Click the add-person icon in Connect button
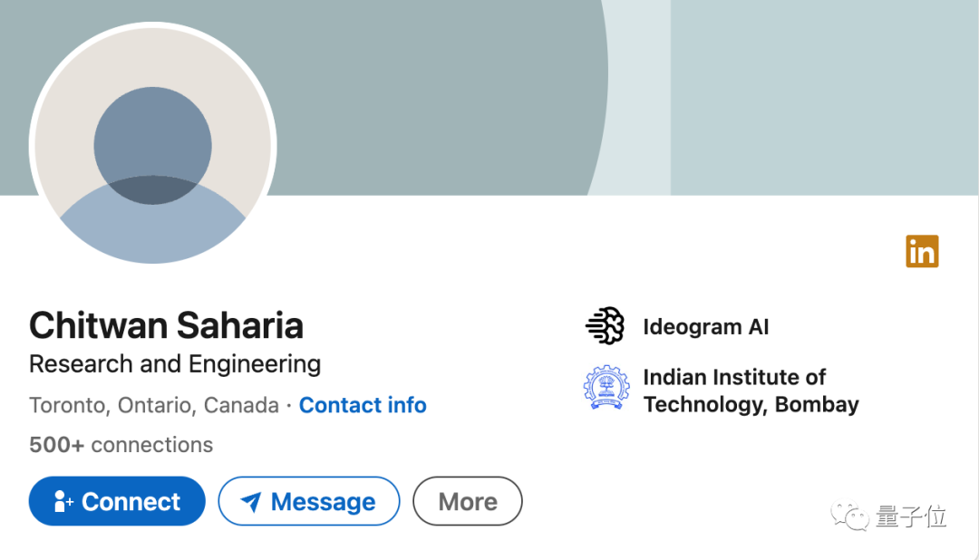 (63, 501)
